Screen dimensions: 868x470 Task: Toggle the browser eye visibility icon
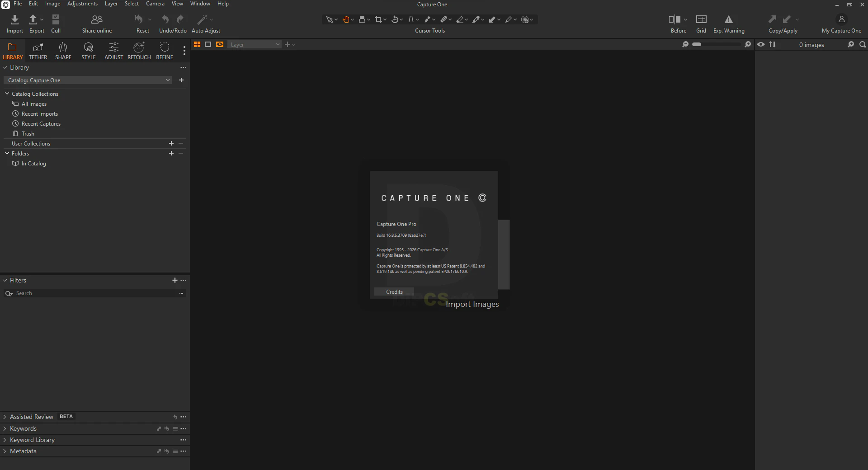click(x=761, y=44)
